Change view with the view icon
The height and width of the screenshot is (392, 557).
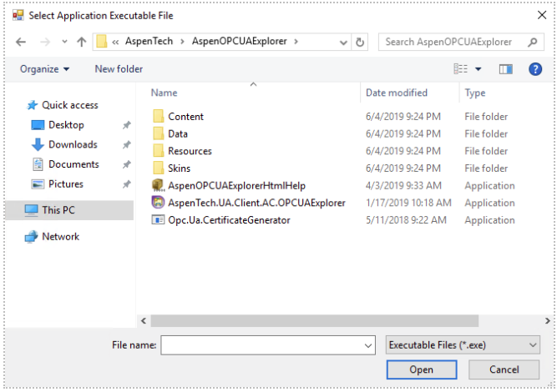(x=460, y=69)
